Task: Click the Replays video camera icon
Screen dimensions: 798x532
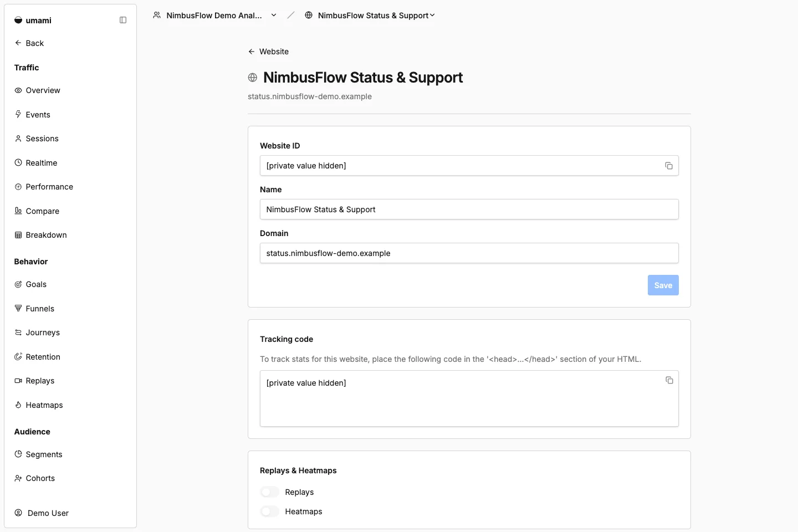Action: pos(18,381)
